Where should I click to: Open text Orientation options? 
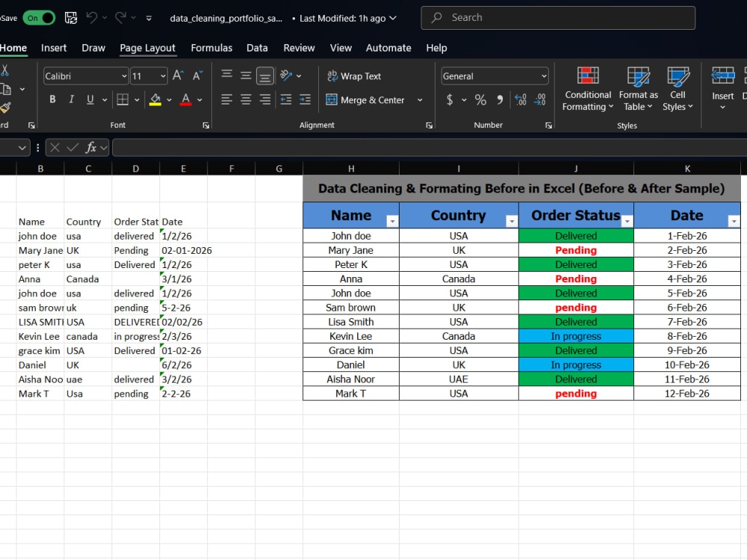[x=290, y=75]
